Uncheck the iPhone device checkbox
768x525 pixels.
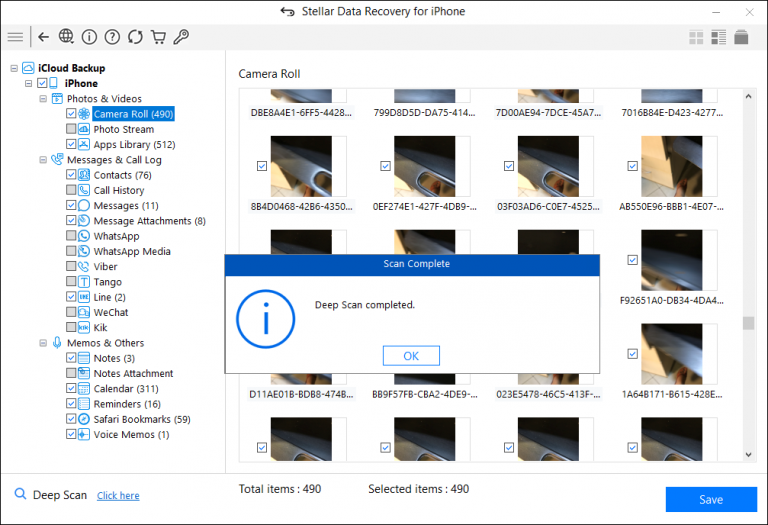click(42, 83)
